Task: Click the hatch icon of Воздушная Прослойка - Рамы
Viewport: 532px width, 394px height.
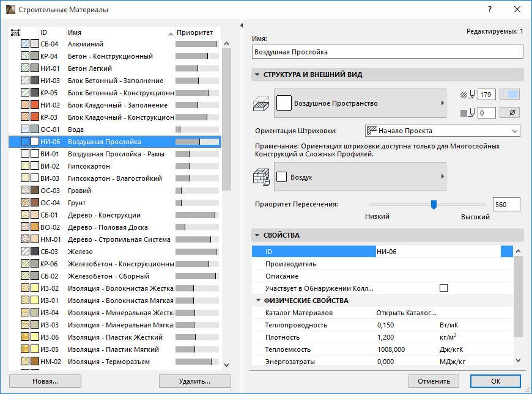Action: [x=25, y=153]
